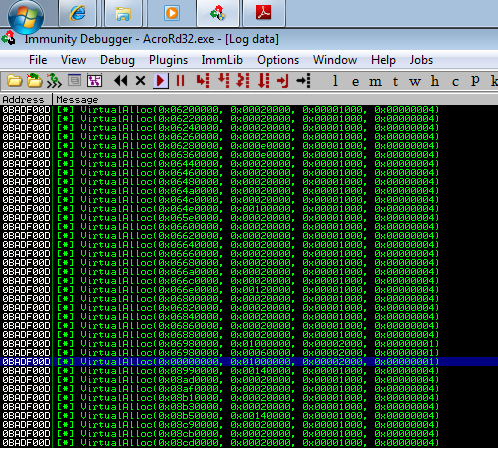498x449 pixels.
Task: Open Adobe Reader from the taskbar
Action: point(264,13)
